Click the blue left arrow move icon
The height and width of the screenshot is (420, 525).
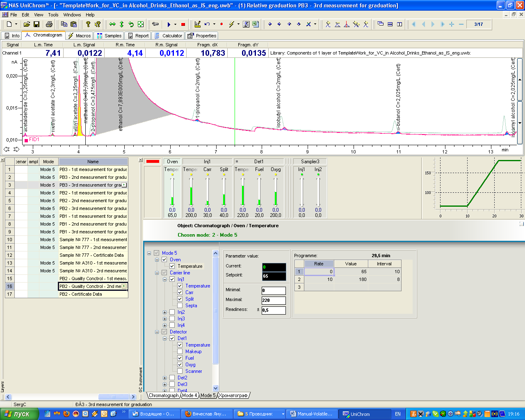click(270, 24)
